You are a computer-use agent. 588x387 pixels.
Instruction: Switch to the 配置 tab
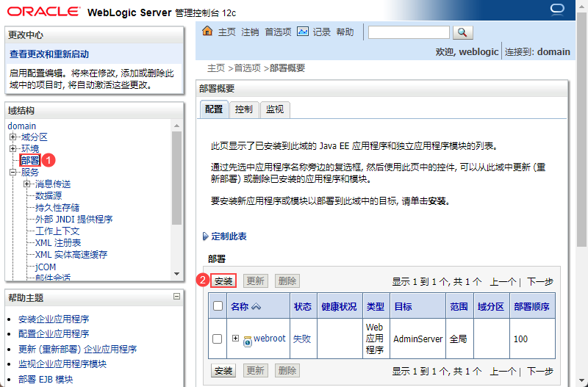click(214, 109)
